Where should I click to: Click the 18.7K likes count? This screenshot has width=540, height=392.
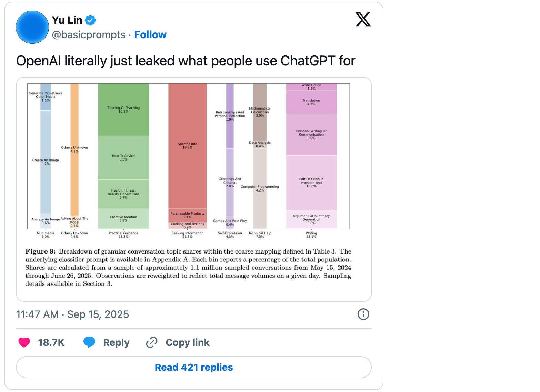(51, 342)
